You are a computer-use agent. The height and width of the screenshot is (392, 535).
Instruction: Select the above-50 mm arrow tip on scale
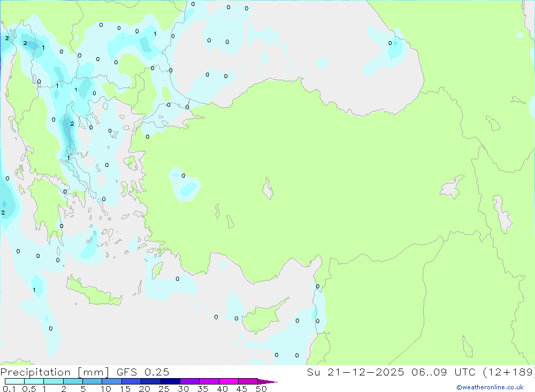267,382
